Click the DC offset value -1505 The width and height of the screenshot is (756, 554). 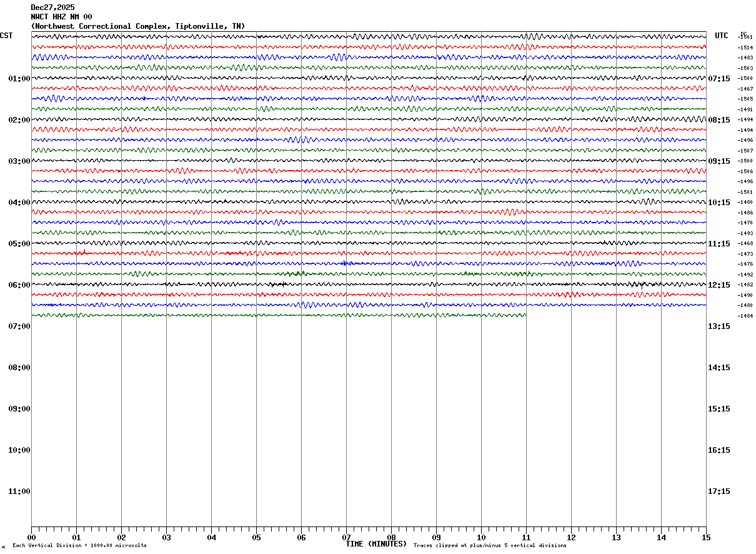pos(745,99)
